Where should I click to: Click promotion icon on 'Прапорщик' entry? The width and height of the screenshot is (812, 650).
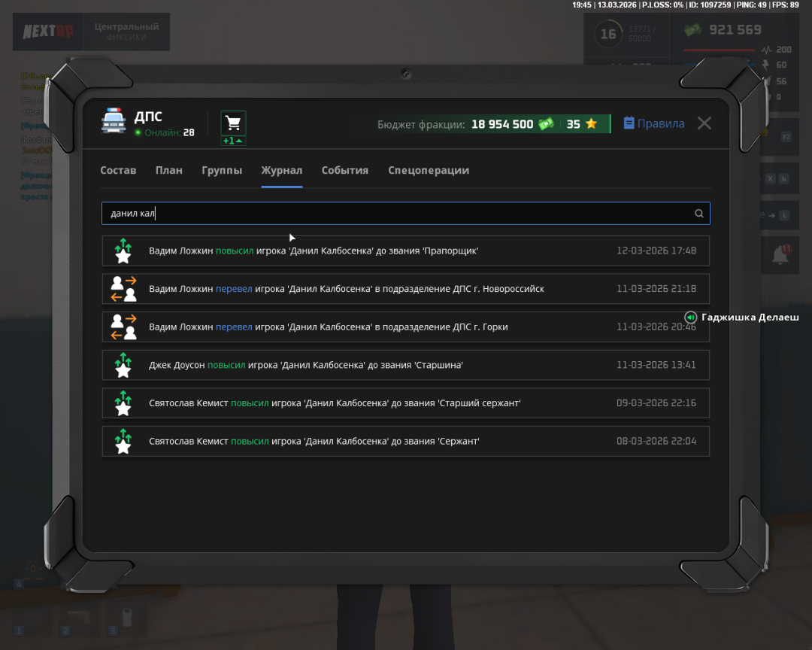[x=123, y=251]
